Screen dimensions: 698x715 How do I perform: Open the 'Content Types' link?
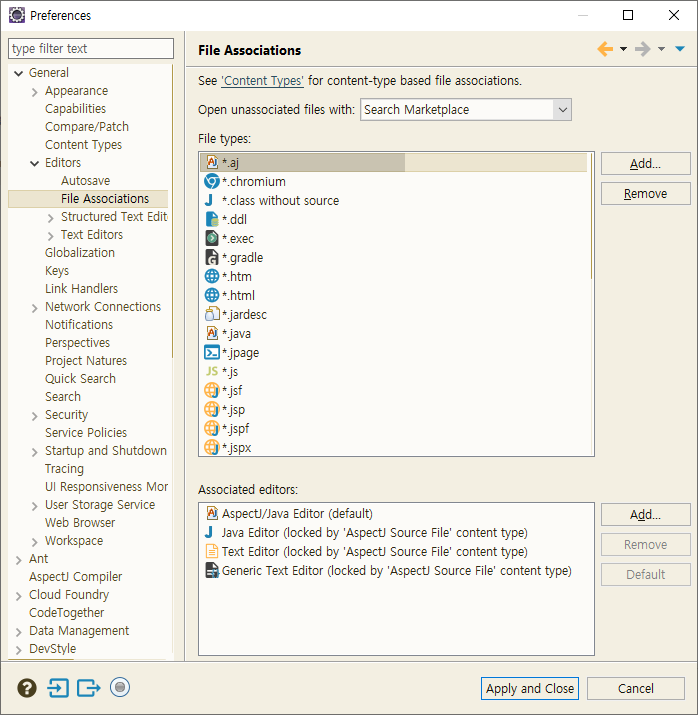pos(263,81)
